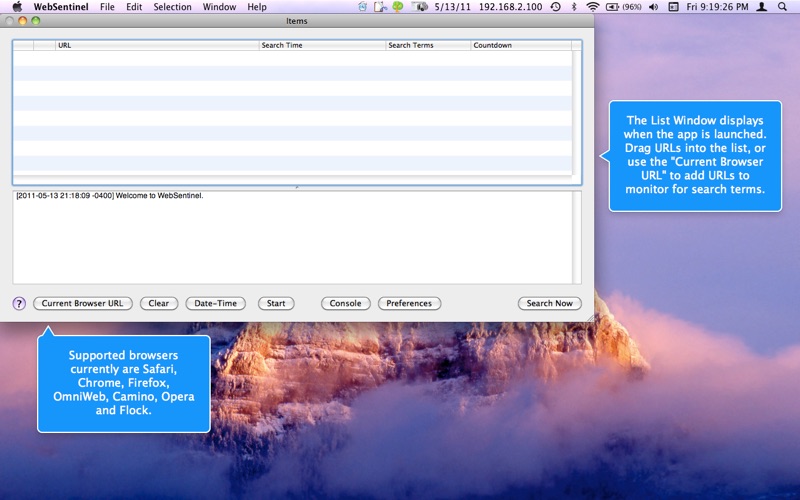Viewport: 800px width, 500px height.
Task: Open the Time Machine clock icon
Action: (x=556, y=7)
